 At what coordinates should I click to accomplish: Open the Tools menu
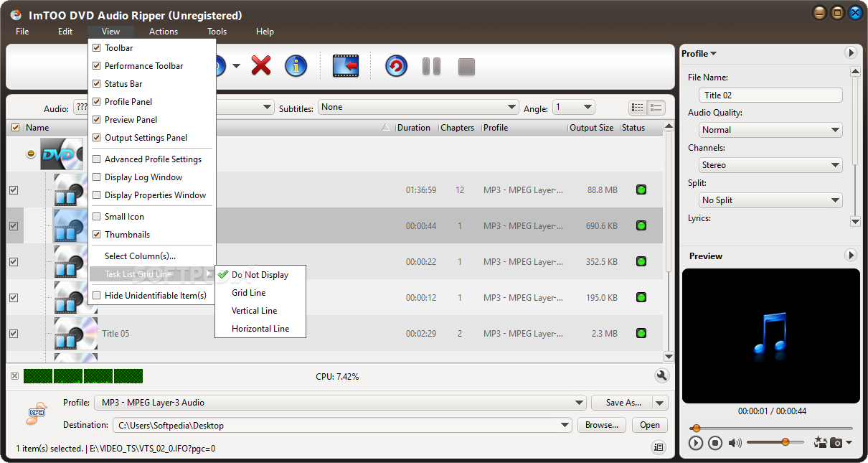click(x=217, y=32)
